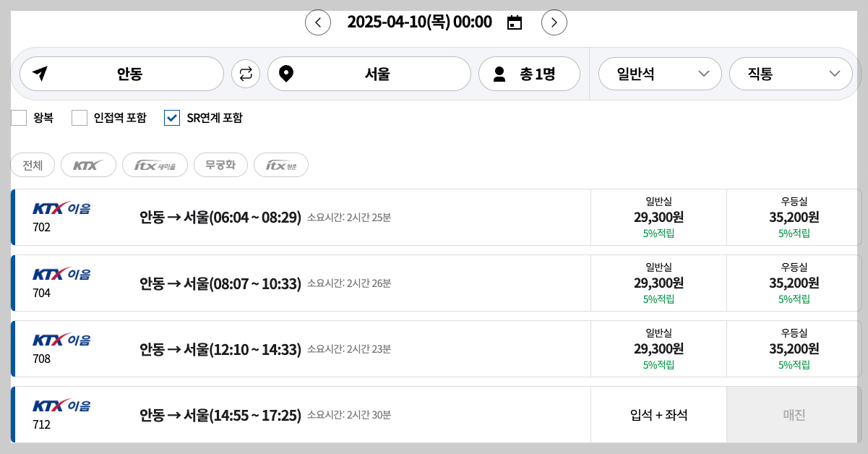Click the passenger person icon

click(x=499, y=73)
